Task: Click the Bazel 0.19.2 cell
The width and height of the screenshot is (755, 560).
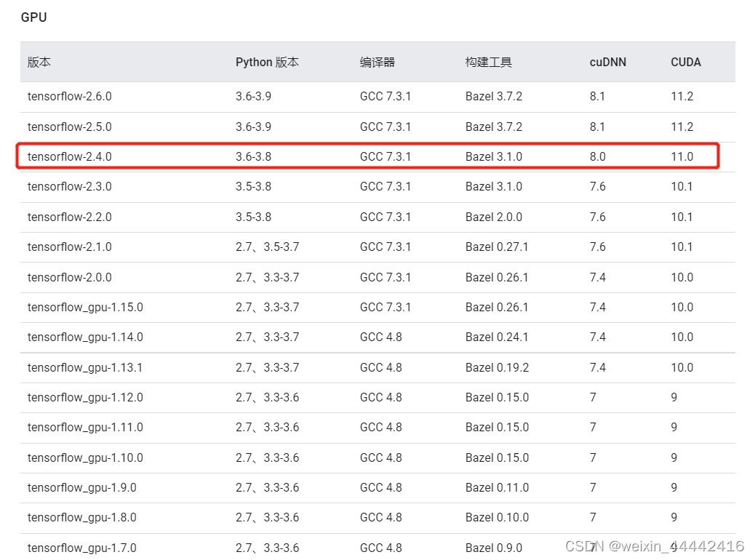Action: click(x=497, y=368)
